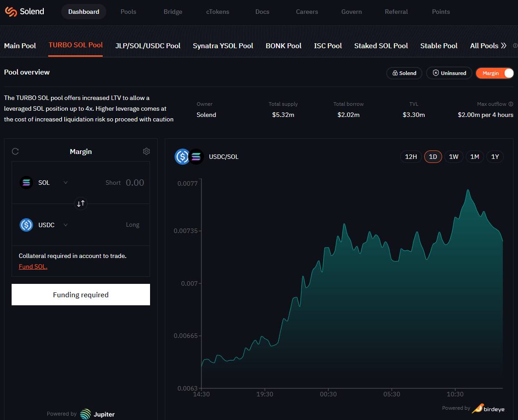Click the Total supply value $5.32m
This screenshot has width=518, height=420.
283,115
